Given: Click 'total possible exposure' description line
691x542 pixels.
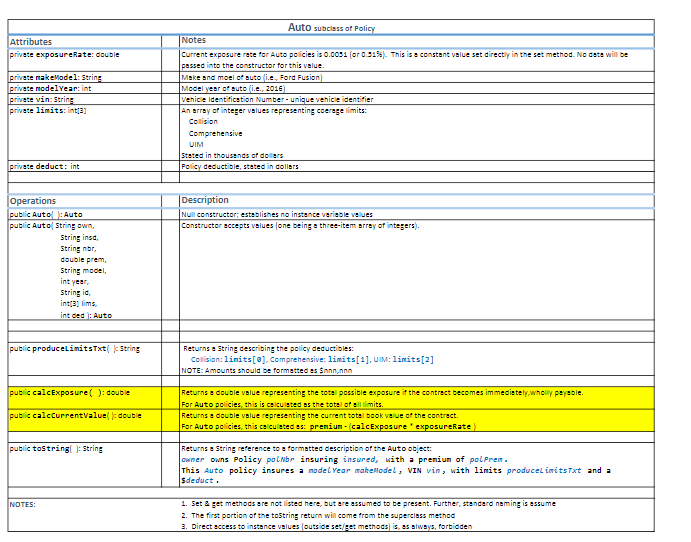Looking at the screenshot, I should [x=382, y=392].
